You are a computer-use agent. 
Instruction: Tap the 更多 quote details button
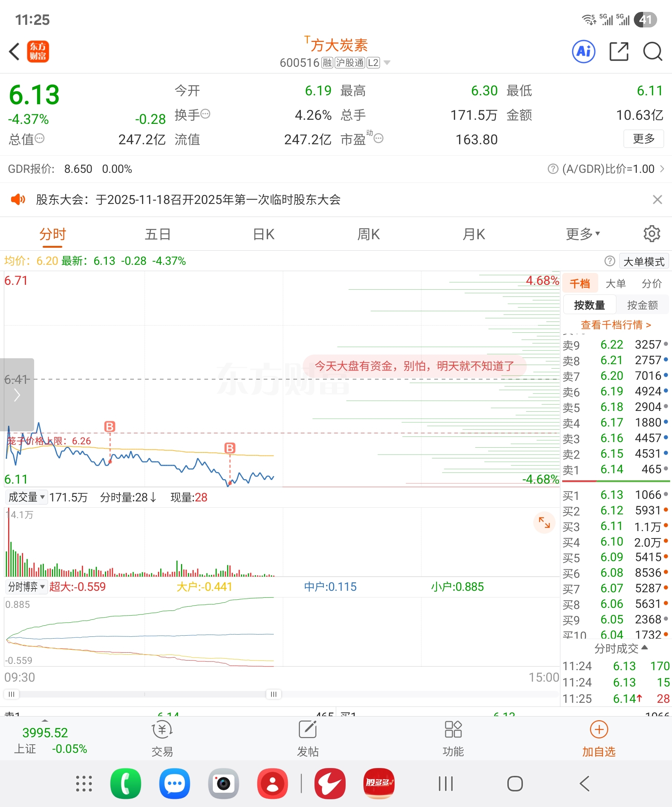click(x=643, y=138)
